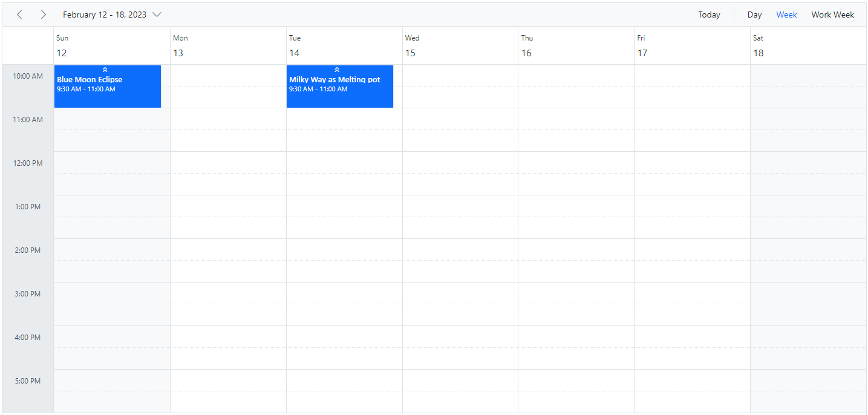Click the 10:00 AM time label
The height and width of the screenshot is (415, 868).
[x=28, y=76]
